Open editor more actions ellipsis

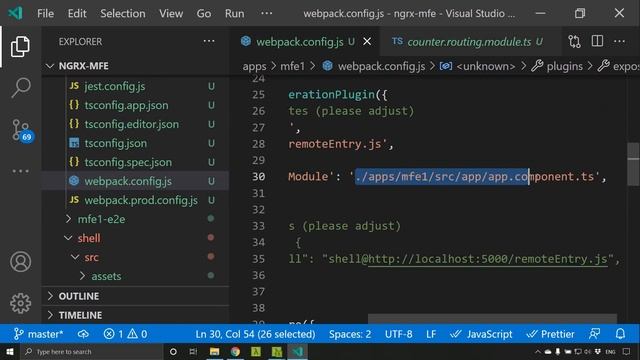pos(619,41)
